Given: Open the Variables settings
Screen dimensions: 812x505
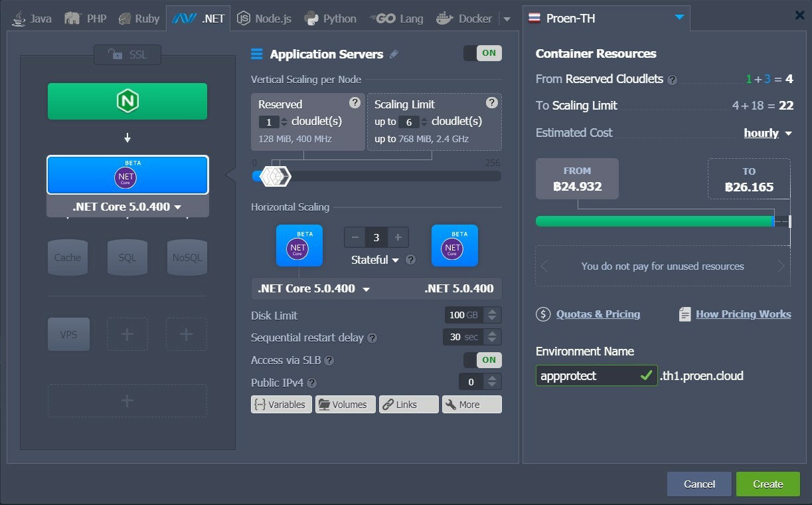Looking at the screenshot, I should 282,404.
